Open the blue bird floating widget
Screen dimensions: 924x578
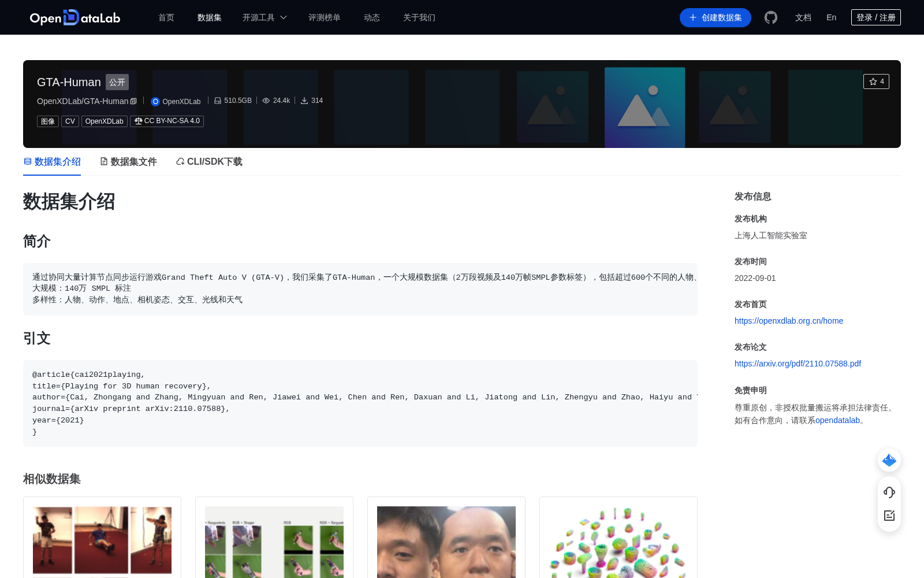coord(889,460)
